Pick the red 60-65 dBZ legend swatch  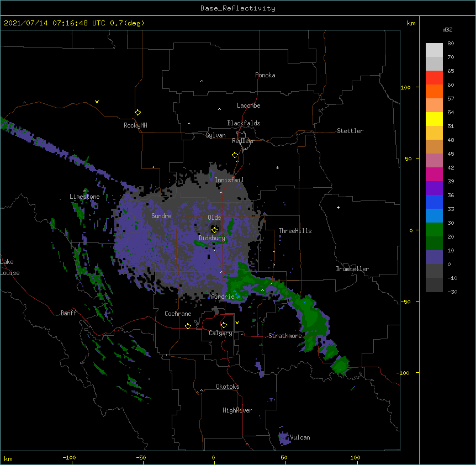tap(434, 78)
